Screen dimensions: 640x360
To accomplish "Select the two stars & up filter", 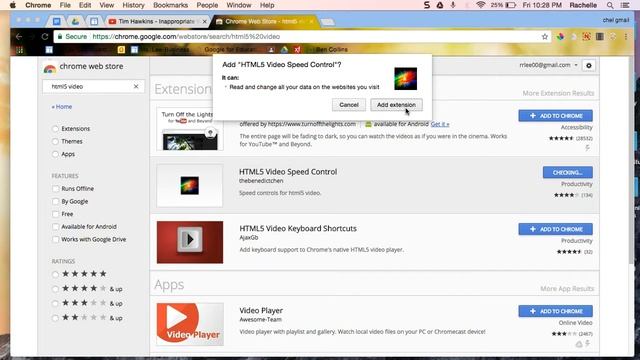I will 55,318.
